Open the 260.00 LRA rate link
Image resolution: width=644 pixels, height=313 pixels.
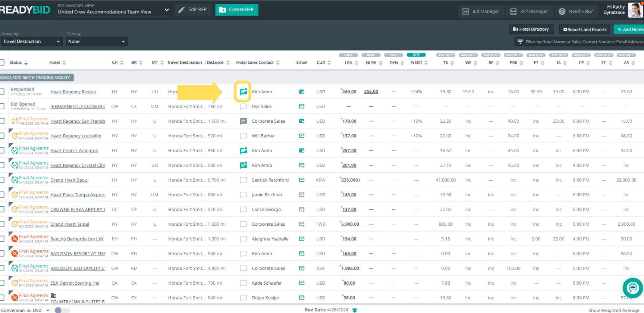pos(349,92)
